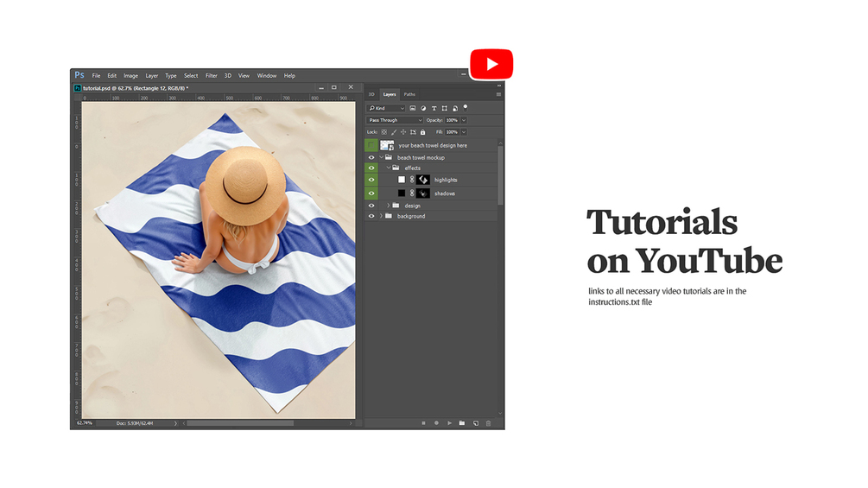
Task: Select the adjustment layer filter icon
Action: tap(423, 109)
